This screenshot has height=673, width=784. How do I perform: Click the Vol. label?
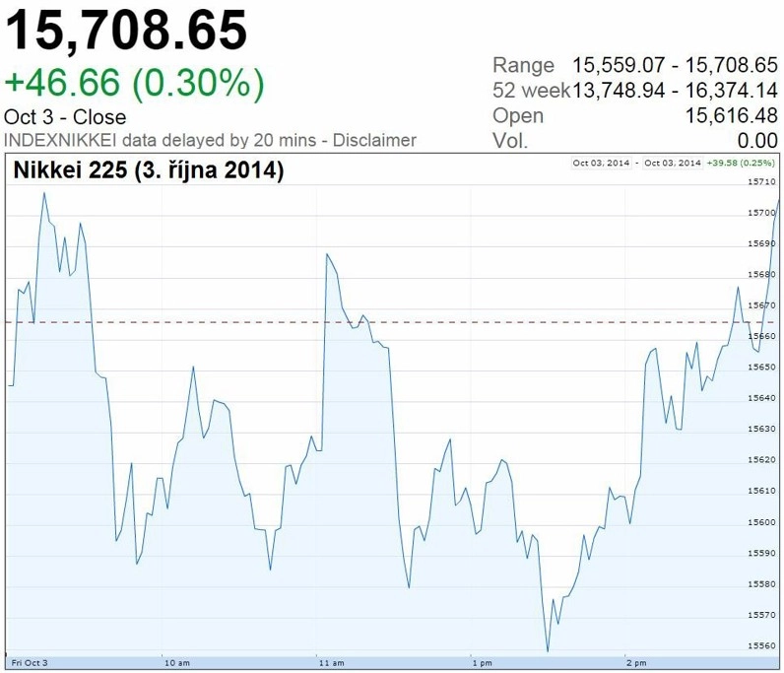[510, 141]
